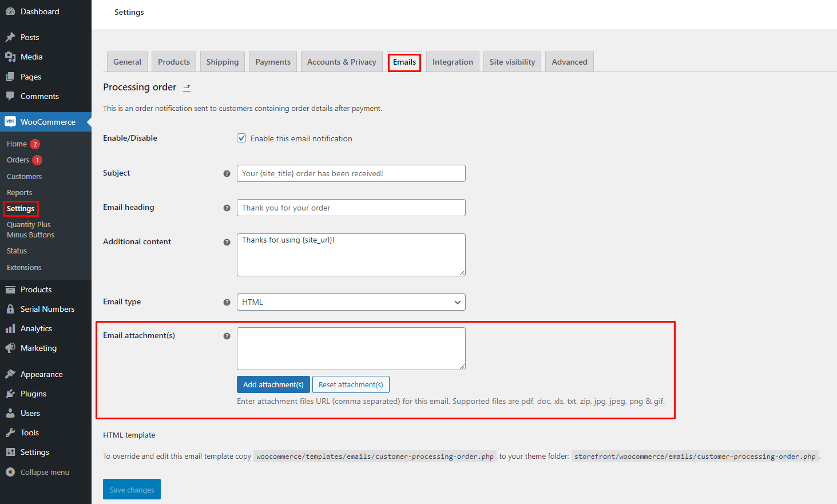Click the Marketing megaphone icon
The height and width of the screenshot is (504, 837).
(10, 348)
